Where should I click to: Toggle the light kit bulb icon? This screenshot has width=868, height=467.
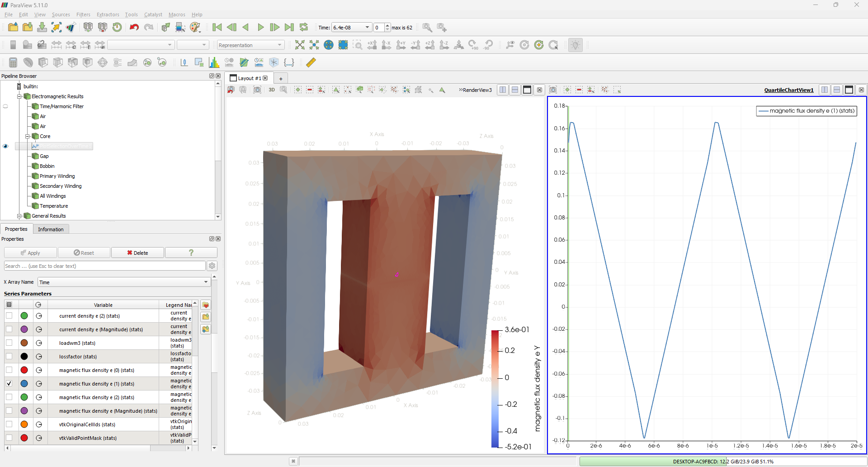point(575,45)
